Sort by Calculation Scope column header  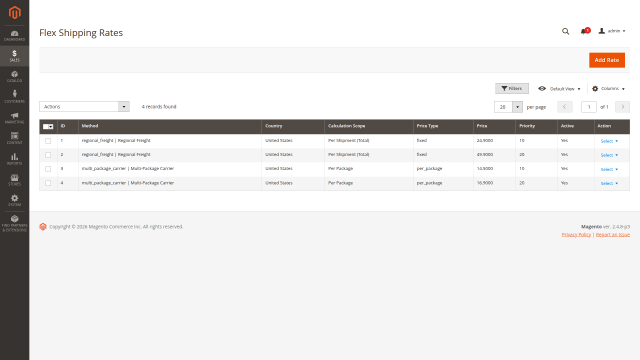pos(369,126)
